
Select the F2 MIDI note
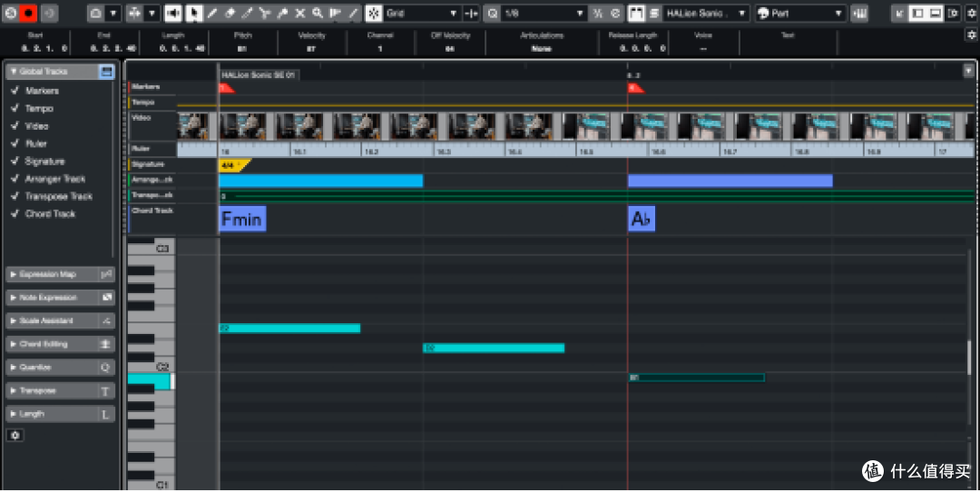[289, 329]
